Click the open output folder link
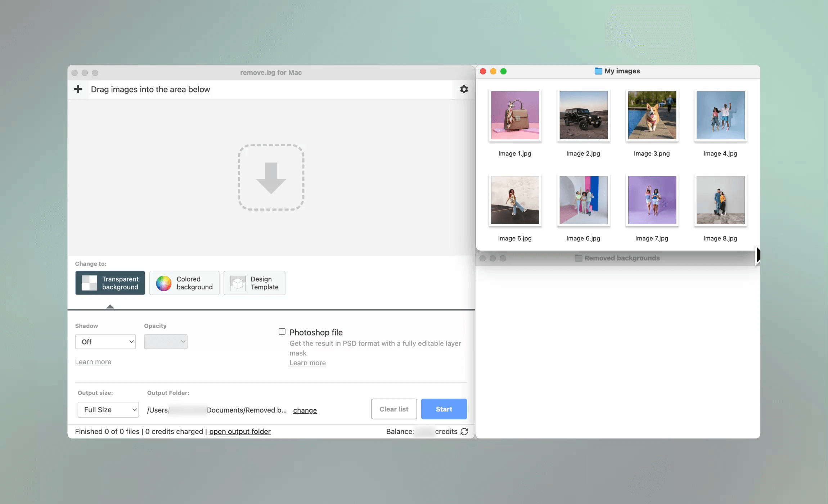828x504 pixels. [240, 431]
